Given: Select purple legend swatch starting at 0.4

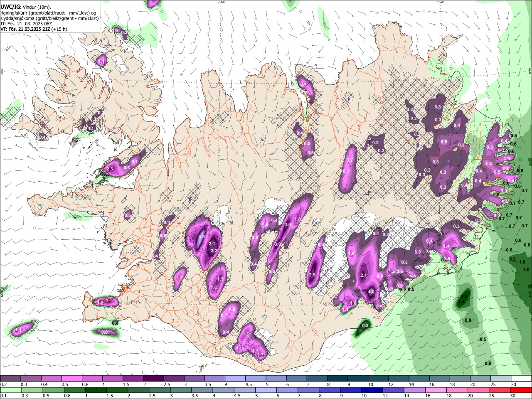Looking at the screenshot, I should (51, 378).
